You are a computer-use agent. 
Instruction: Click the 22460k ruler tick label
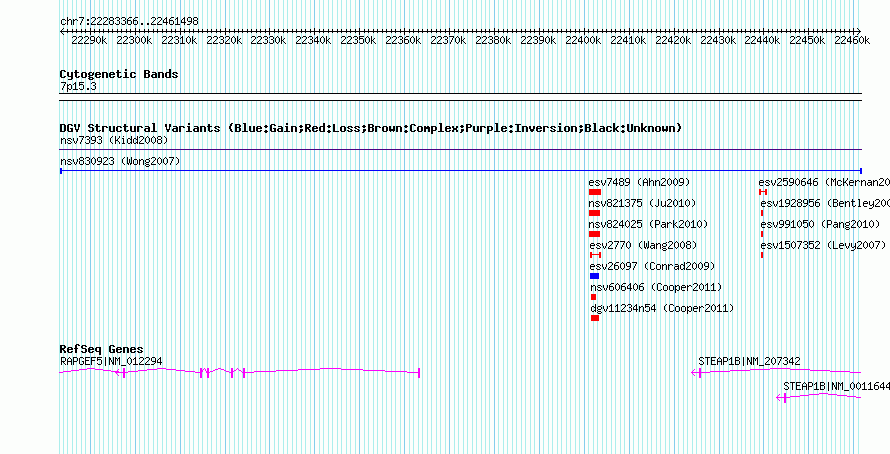click(852, 40)
